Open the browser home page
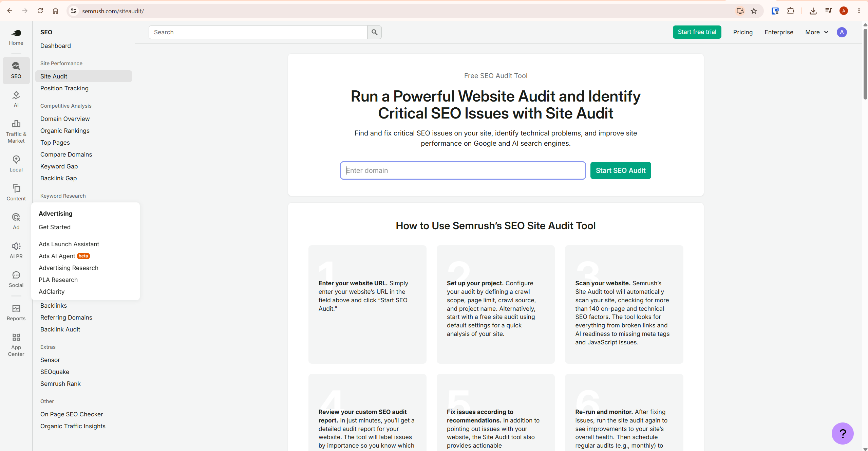868x451 pixels. coord(55,11)
